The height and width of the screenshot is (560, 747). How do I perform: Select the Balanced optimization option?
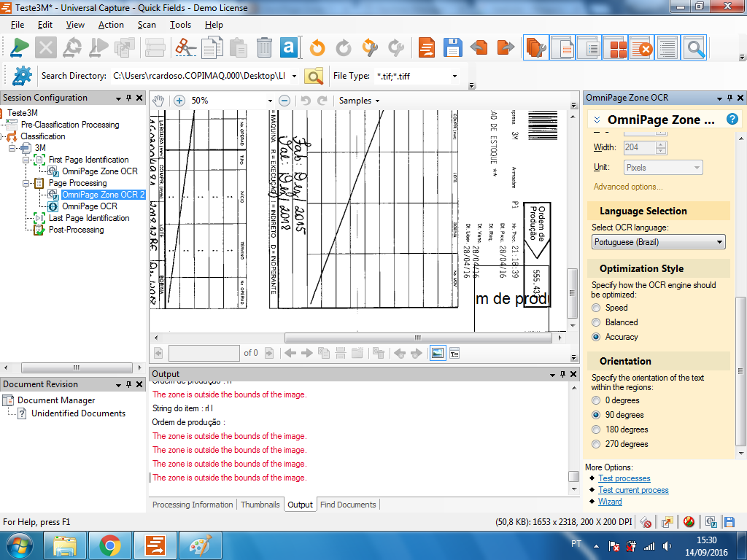tap(597, 322)
